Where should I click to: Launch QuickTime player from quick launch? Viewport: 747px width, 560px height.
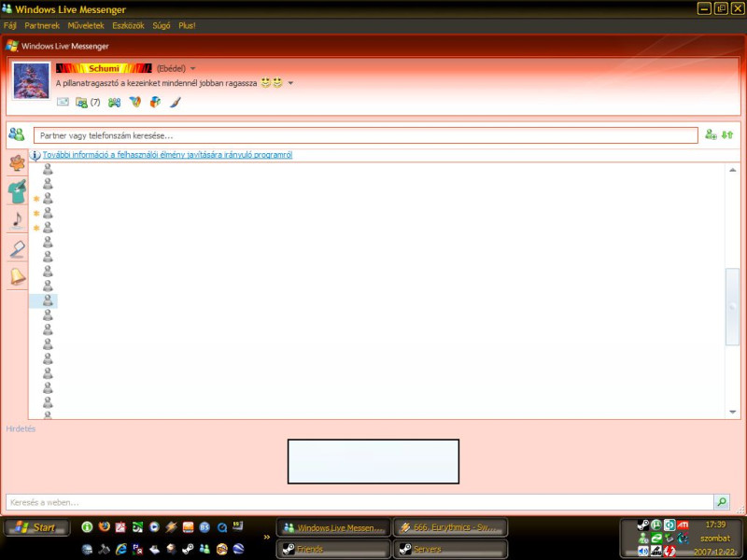(x=221, y=526)
